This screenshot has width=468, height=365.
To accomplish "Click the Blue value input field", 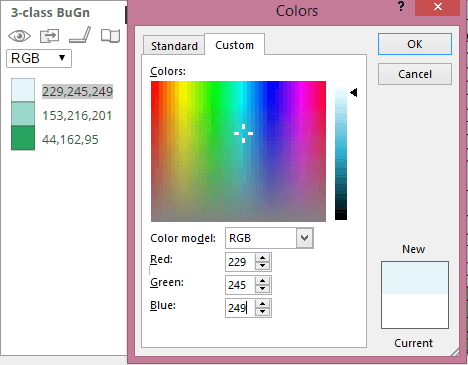I will click(240, 308).
